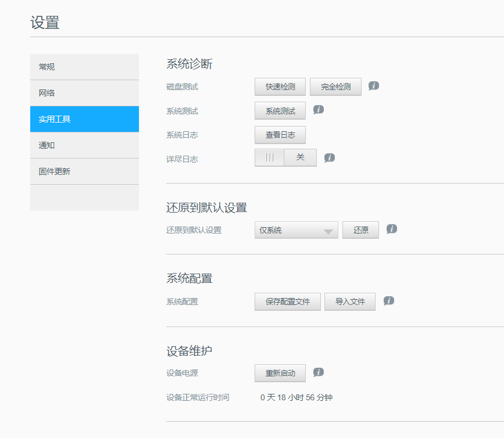Select the 常规 settings tab
The height and width of the screenshot is (438, 504).
(x=84, y=67)
